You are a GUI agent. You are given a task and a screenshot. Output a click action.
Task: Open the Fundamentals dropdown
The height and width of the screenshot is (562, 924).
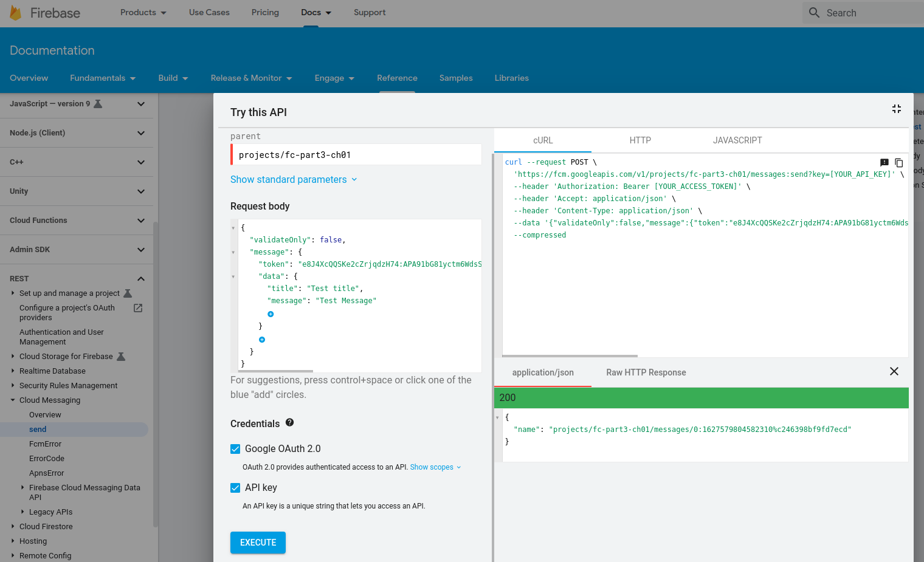click(103, 78)
